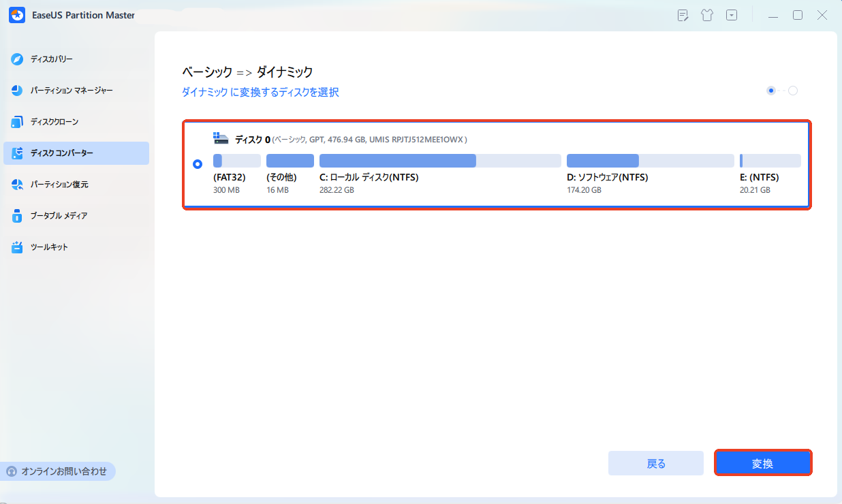Viewport: 842px width, 504px height.
Task: Click the FAT32 300 MB partition block
Action: [236, 161]
